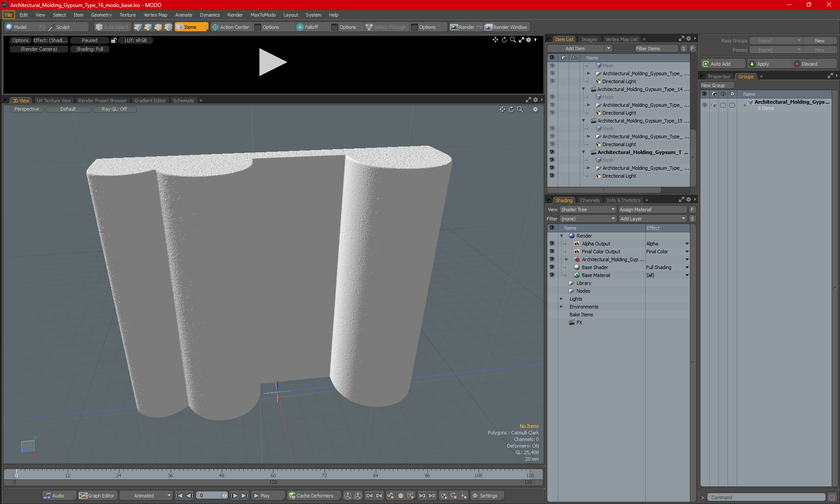Collapse the Render tree item
The height and width of the screenshot is (504, 840).
tap(561, 236)
